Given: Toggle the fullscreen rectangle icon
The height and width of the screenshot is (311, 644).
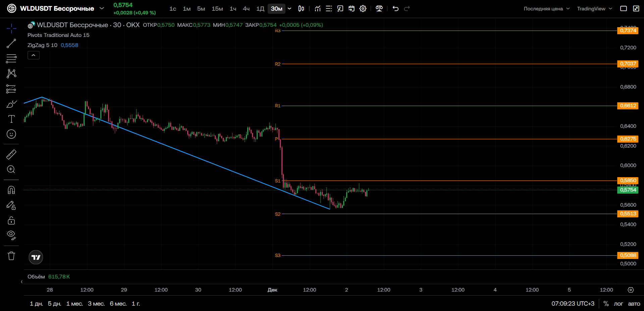Looking at the screenshot, I should coord(624,8).
